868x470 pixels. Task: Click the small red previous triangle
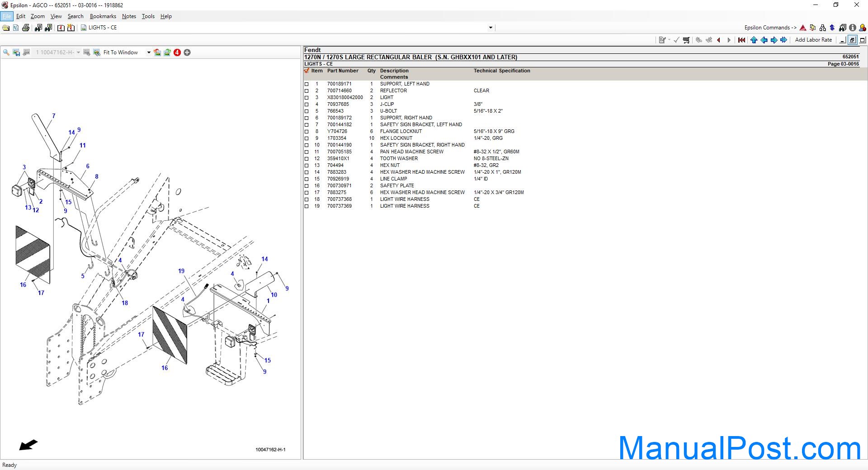pyautogui.click(x=719, y=40)
